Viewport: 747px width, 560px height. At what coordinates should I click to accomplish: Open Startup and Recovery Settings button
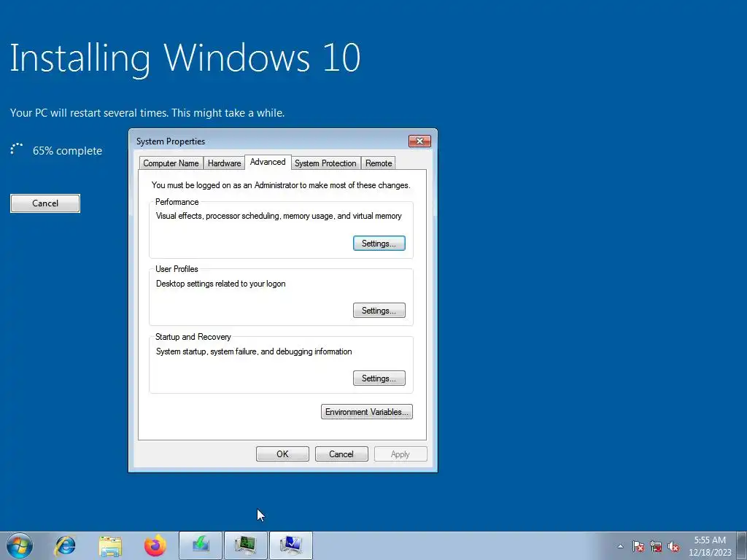click(x=379, y=378)
